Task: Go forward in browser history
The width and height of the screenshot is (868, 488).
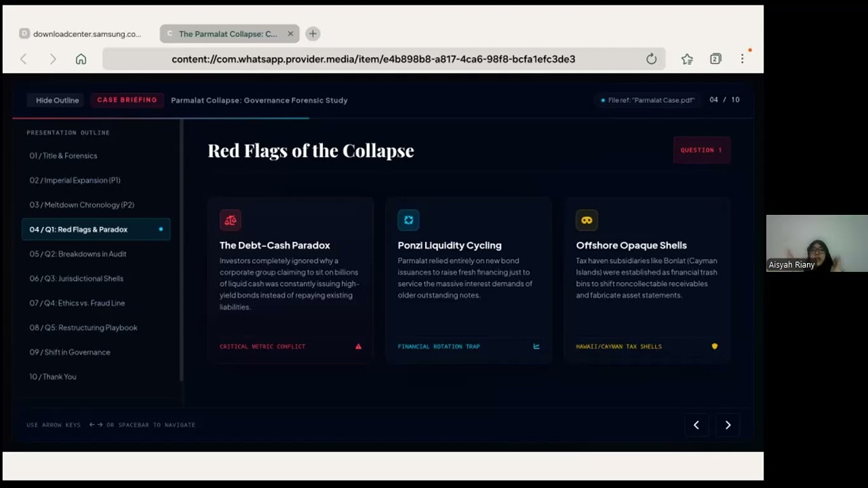Action: [53, 59]
